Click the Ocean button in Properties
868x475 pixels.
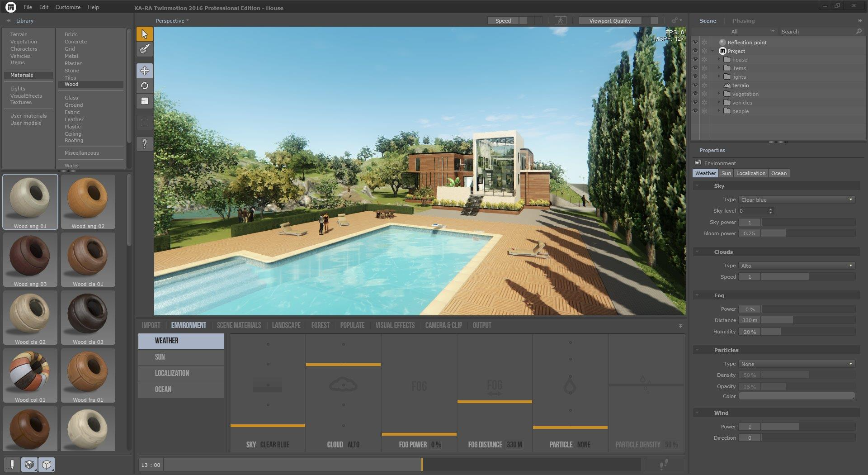(x=778, y=173)
